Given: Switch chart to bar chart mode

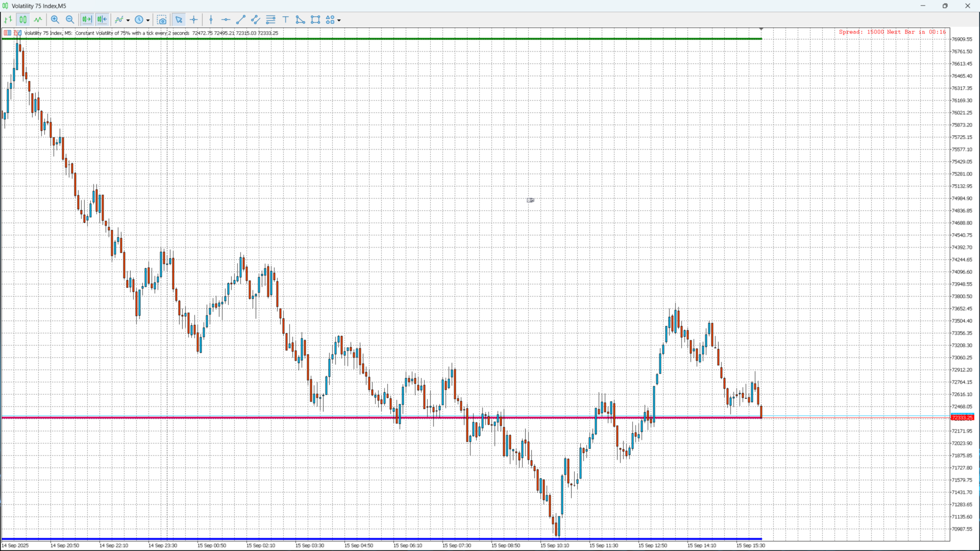Looking at the screenshot, I should pyautogui.click(x=8, y=20).
